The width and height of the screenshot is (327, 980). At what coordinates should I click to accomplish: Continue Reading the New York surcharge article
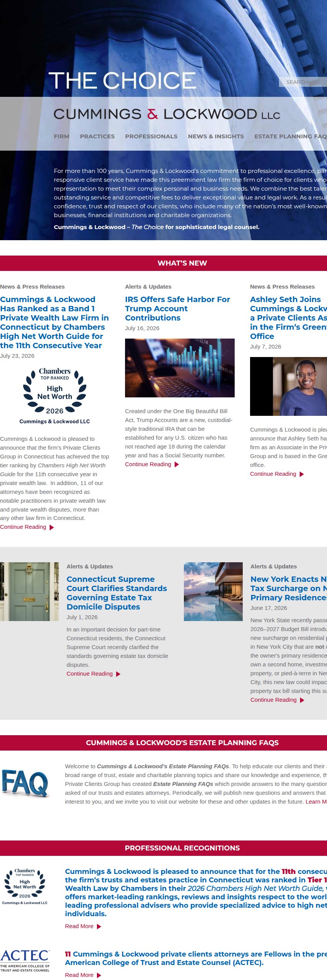click(274, 700)
